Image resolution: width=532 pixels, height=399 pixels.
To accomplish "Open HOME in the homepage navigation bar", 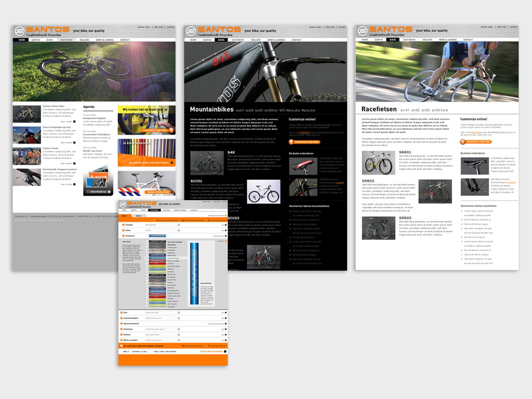I will pos(22,40).
